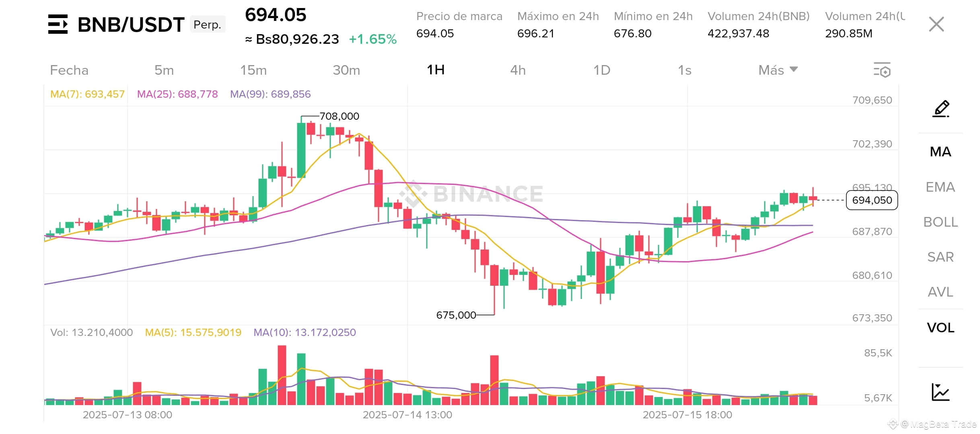Select the pencil drawing tool
The image size is (980, 434).
coord(941,108)
